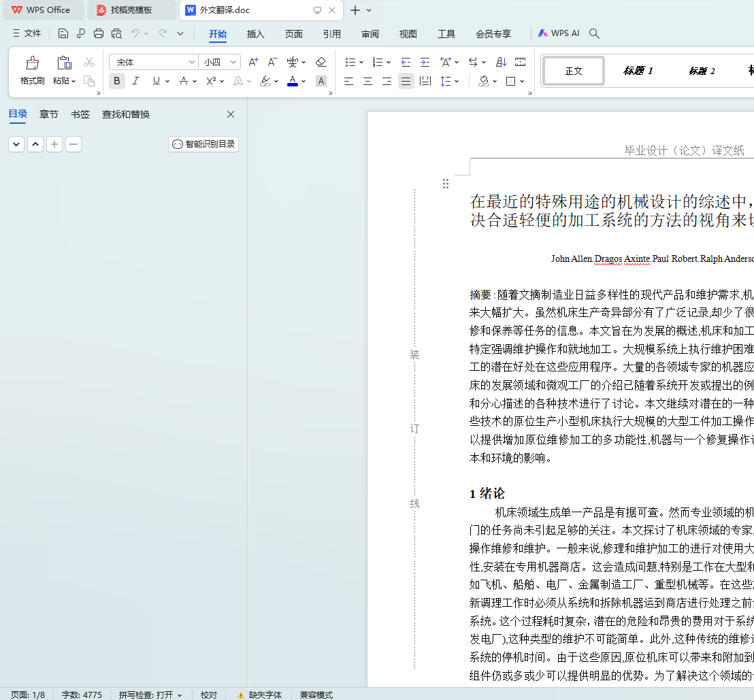Click the print icon in quick access bar
754x700 pixels.
tap(99, 33)
